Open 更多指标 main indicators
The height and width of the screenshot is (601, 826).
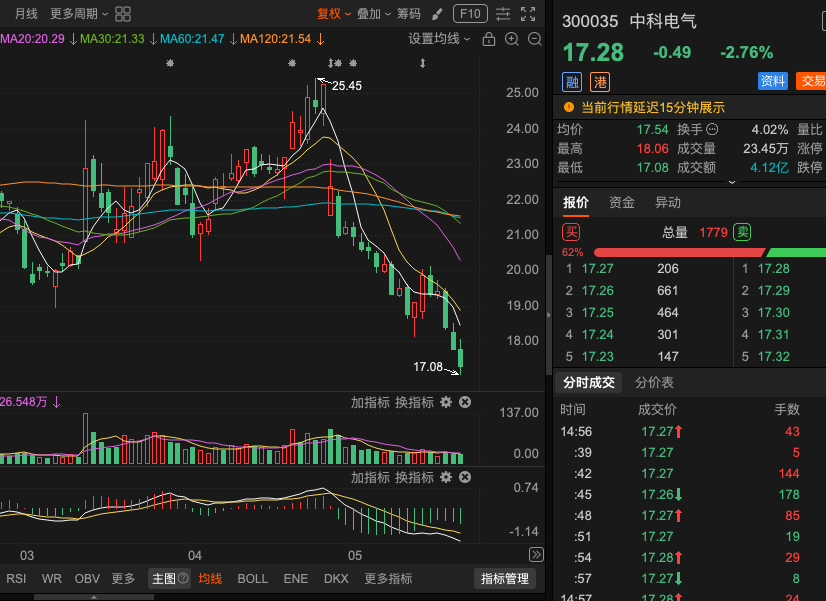coord(388,578)
